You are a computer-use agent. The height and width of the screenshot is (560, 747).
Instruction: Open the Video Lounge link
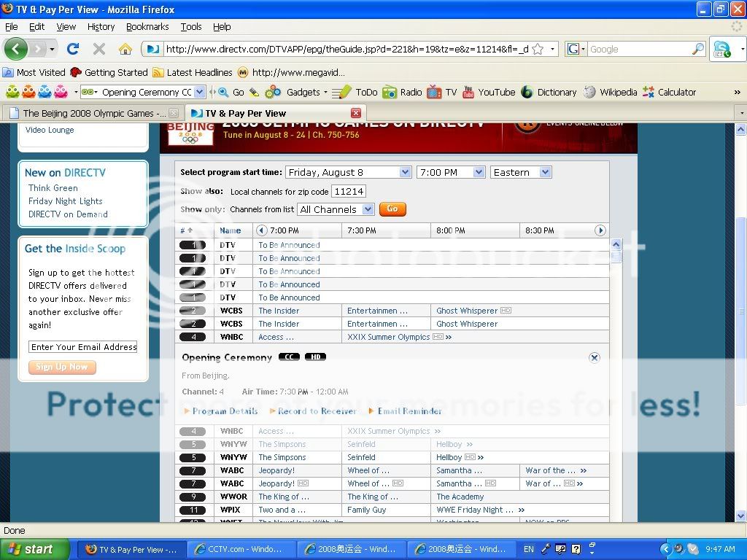tap(50, 130)
